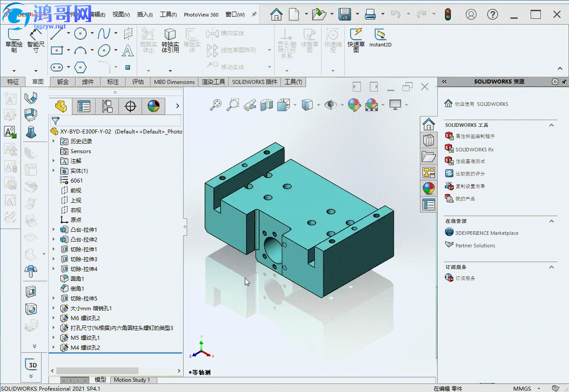This screenshot has width=569, height=392.
Task: Open the DisplayManager color ball tab
Action: point(154,106)
